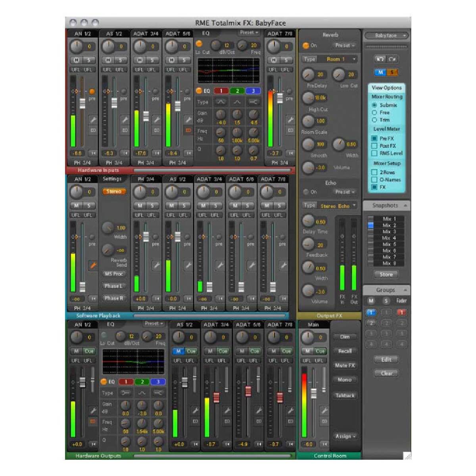Select the Free mixer routing option
Screen dimensions: 476x476
point(374,113)
